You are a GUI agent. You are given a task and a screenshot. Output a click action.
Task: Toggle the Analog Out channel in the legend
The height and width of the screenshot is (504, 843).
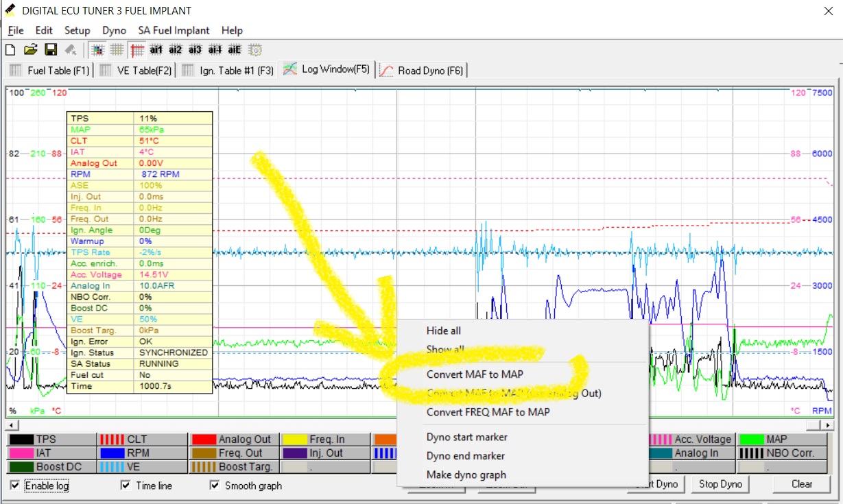point(234,439)
